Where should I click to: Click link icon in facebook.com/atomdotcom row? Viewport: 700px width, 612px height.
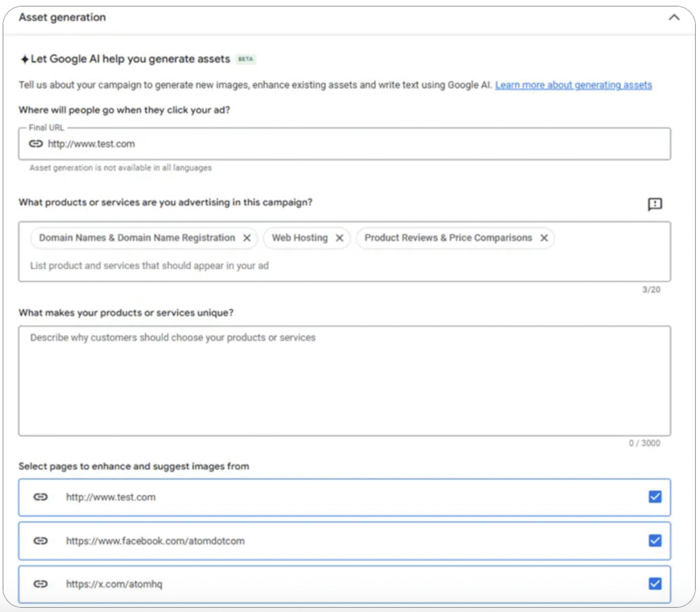pos(40,540)
